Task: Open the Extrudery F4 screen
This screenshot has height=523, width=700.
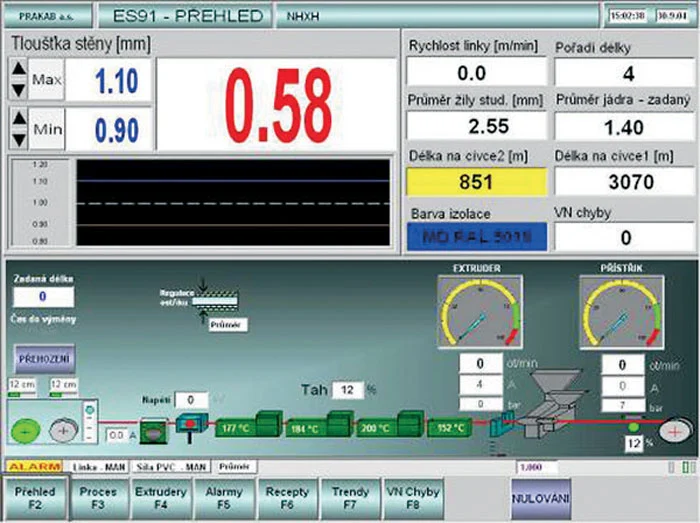Action: click(x=161, y=498)
